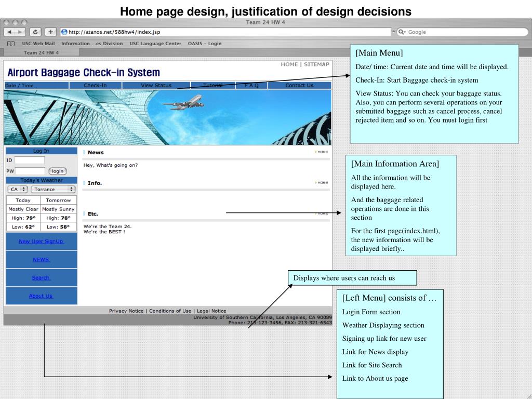Open the bookmarks book icon
Viewport: 532px width, 399px height.
coord(11,44)
